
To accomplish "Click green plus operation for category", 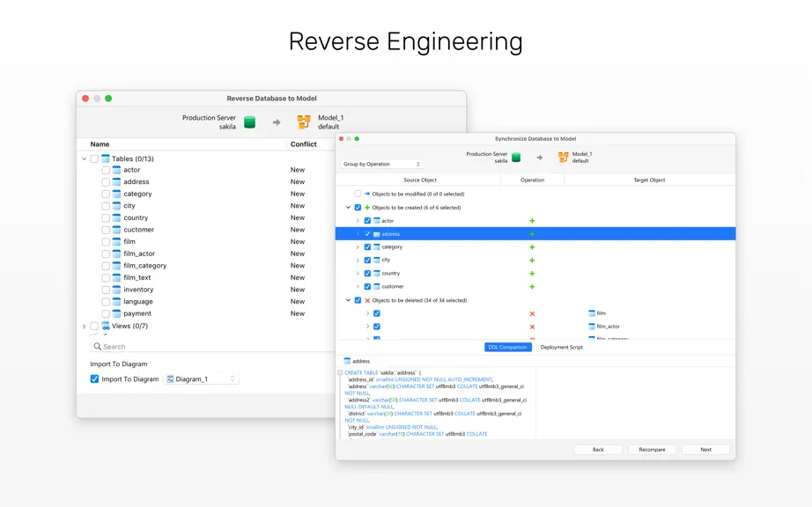I will pos(532,247).
